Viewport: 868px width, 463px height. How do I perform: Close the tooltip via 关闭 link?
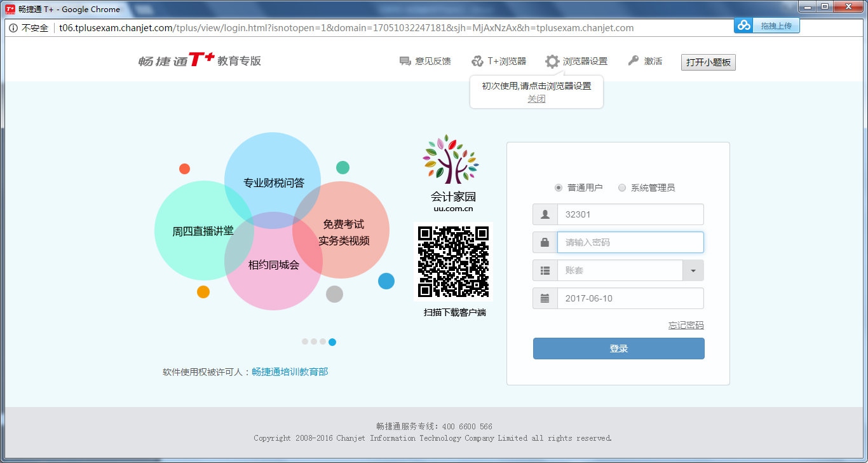(536, 99)
